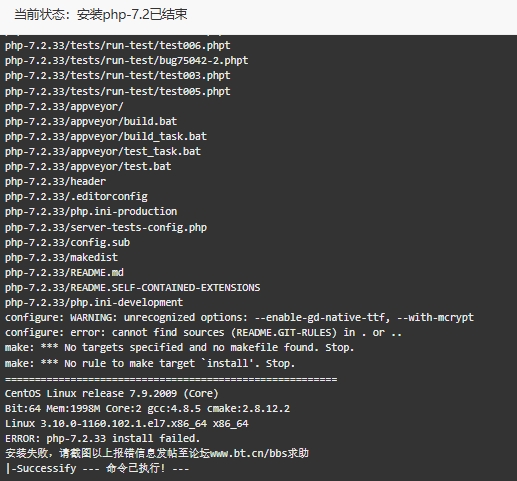517x481 pixels.
Task: Click the www.bt.cn/bbs forum address
Action: [x=260, y=453]
